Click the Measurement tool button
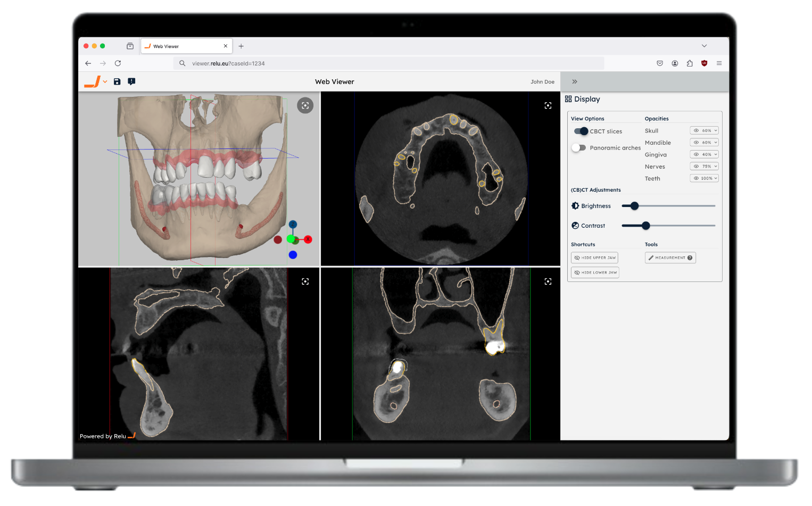Image resolution: width=812 pixels, height=506 pixels. (x=670, y=258)
